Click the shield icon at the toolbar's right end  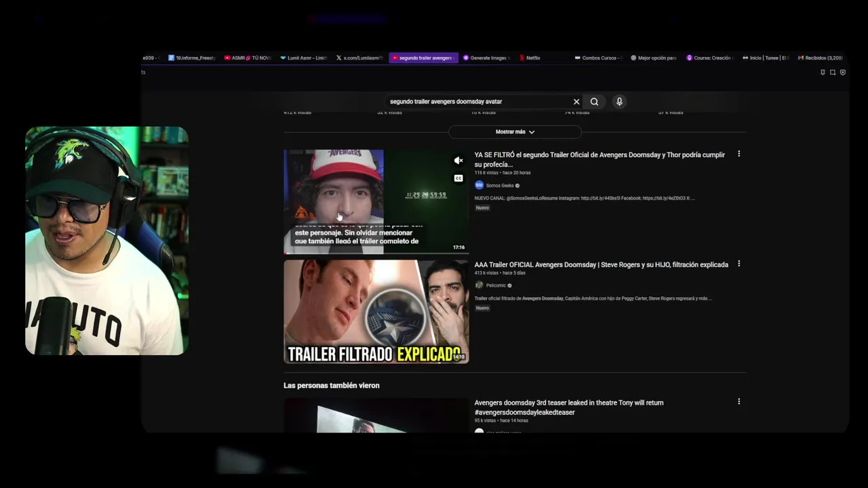[843, 73]
